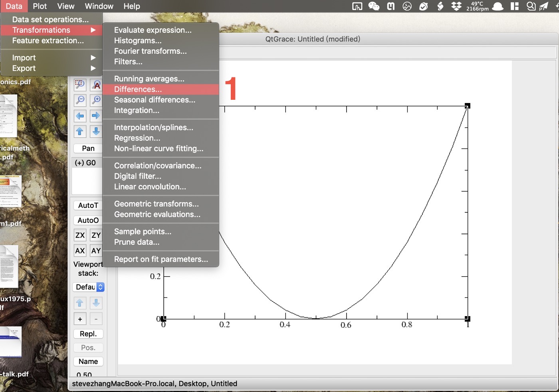559x392 pixels.
Task: Click the AutoT button
Action: [x=88, y=205]
